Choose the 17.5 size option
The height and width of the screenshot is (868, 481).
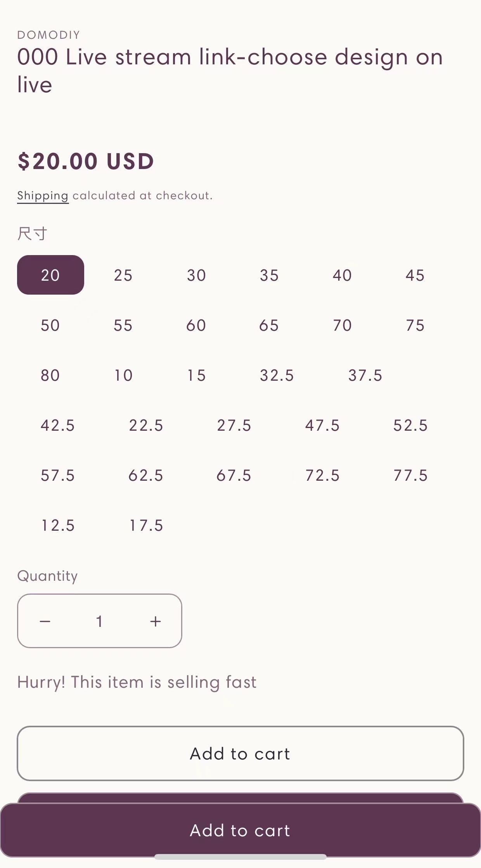(x=146, y=525)
